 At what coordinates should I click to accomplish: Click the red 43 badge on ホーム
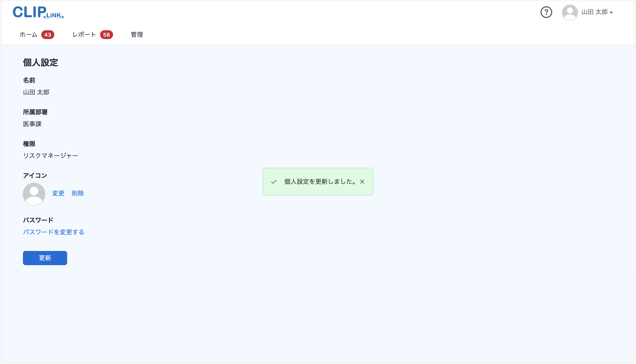pyautogui.click(x=48, y=35)
